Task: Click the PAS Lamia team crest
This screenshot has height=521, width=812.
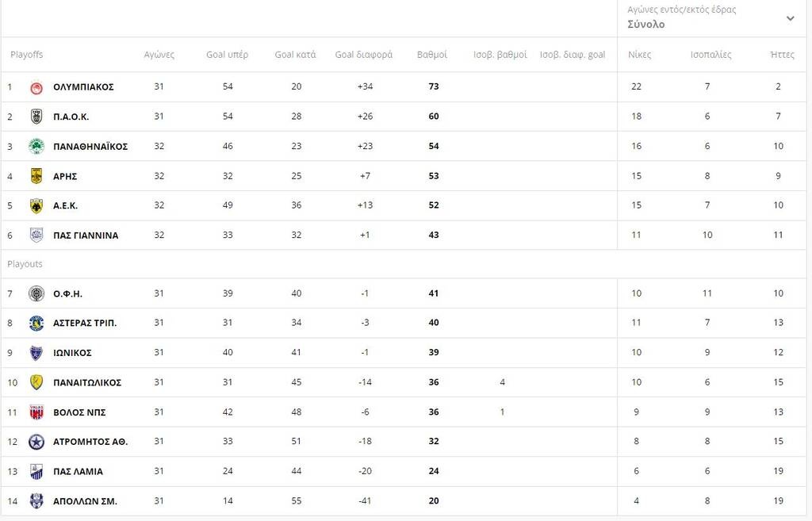Action: pyautogui.click(x=36, y=472)
